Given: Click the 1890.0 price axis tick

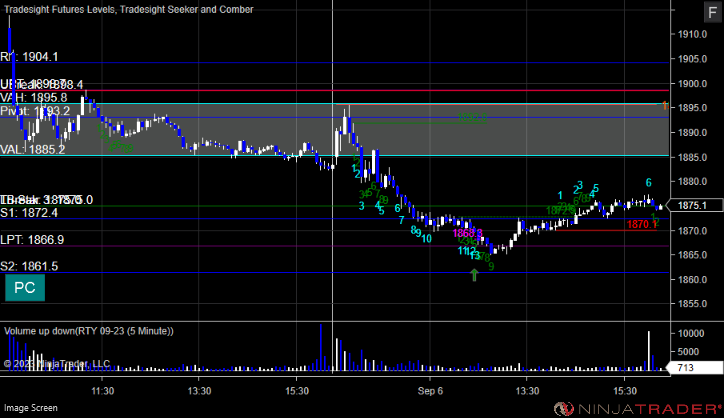Looking at the screenshot, I should pos(692,133).
